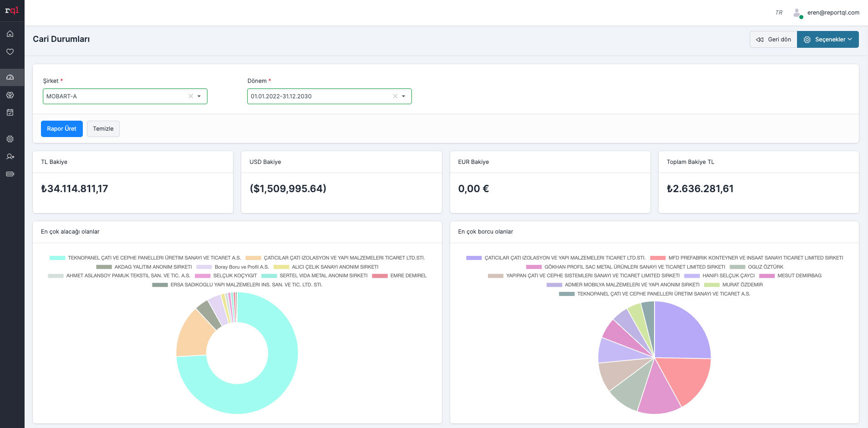This screenshot has width=868, height=428.
Task: Expand the Şirket dropdown arrow
Action: (199, 96)
